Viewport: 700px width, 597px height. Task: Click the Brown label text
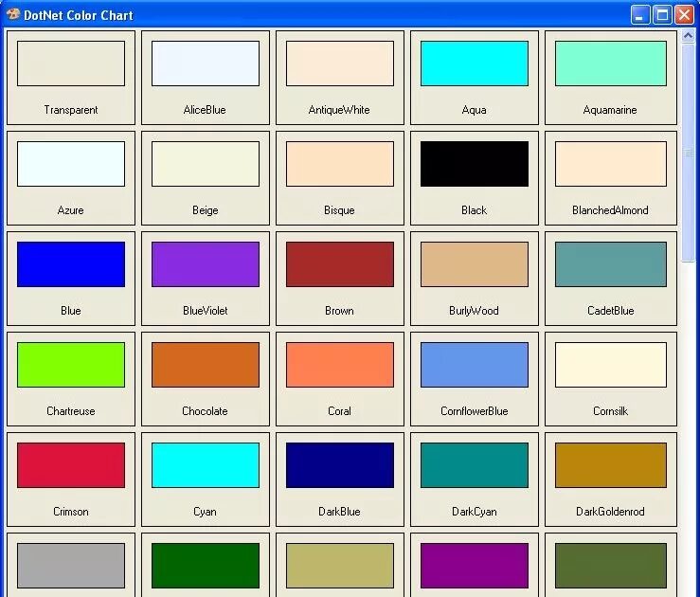[339, 311]
